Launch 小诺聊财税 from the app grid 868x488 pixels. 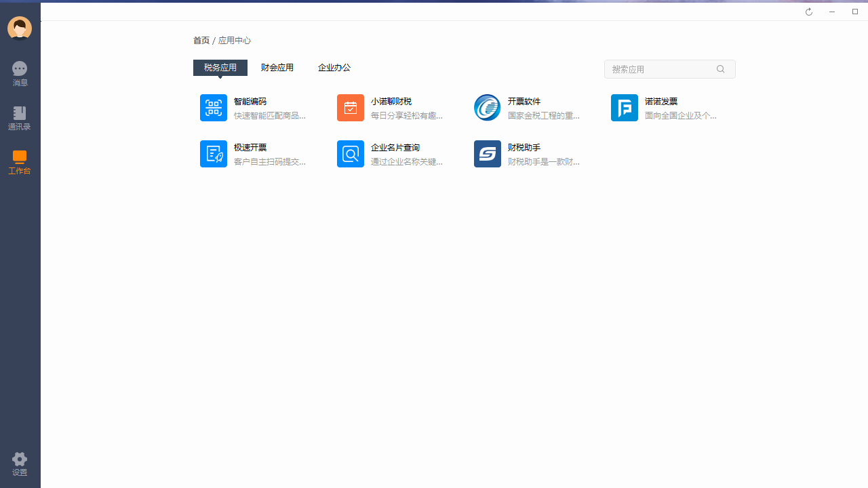[351, 107]
